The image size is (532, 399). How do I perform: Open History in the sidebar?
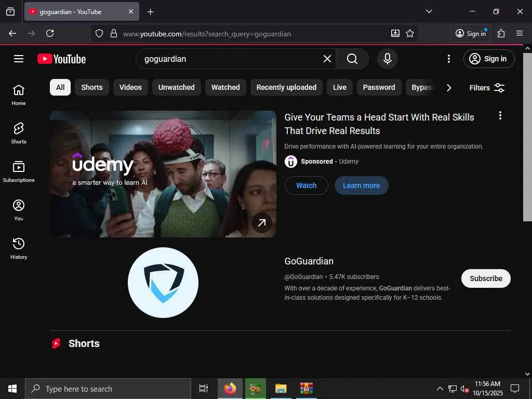coord(19,248)
